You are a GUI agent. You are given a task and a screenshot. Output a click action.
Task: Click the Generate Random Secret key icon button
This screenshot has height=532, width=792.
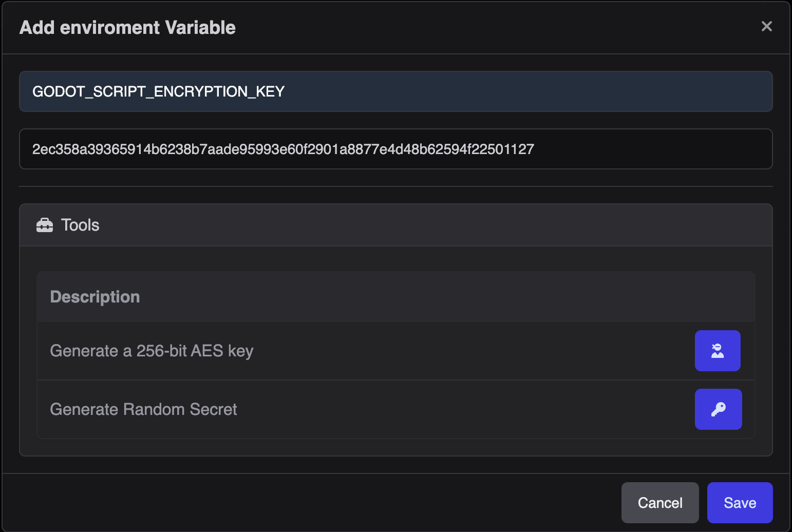point(718,409)
